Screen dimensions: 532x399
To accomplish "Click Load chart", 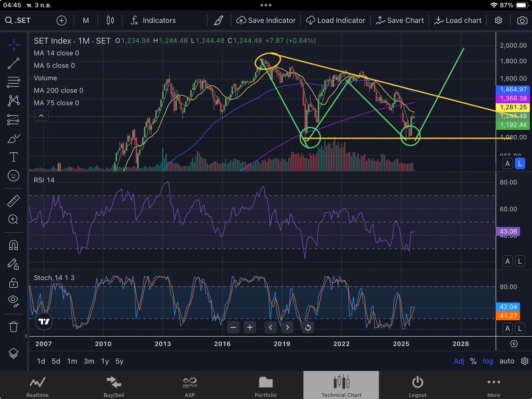I will tap(458, 21).
